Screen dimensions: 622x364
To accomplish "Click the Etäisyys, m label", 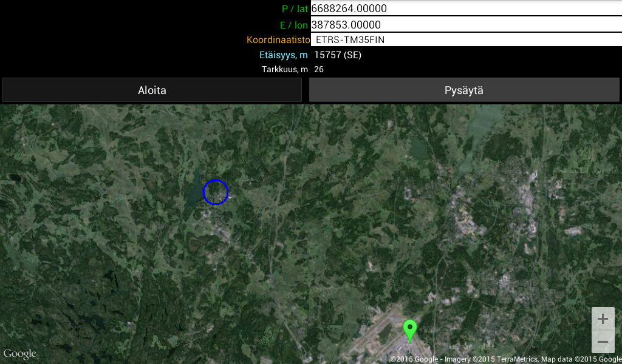I will [284, 55].
